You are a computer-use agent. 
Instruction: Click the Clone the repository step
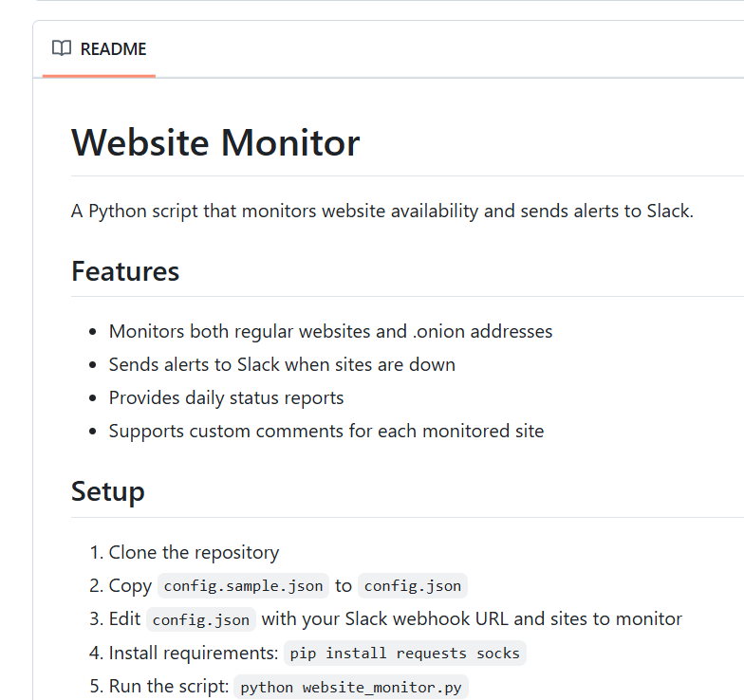194,552
